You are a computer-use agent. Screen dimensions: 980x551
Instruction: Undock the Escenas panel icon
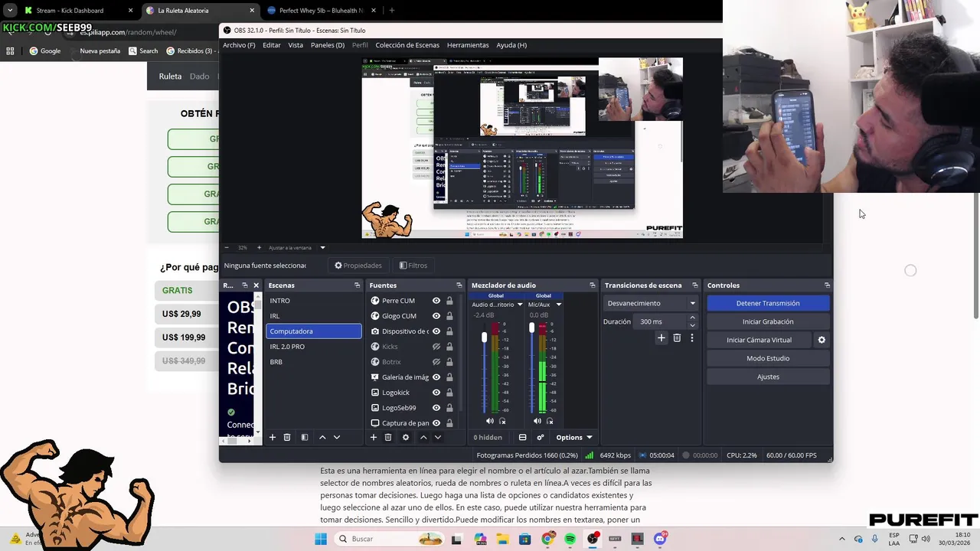pos(357,285)
